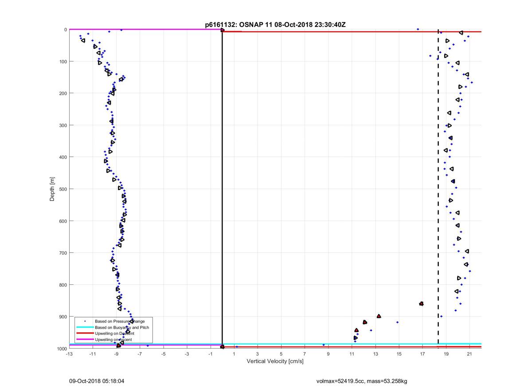
Task: Click legend entry 'Upwelling on Ascent'
Action: pos(113,340)
